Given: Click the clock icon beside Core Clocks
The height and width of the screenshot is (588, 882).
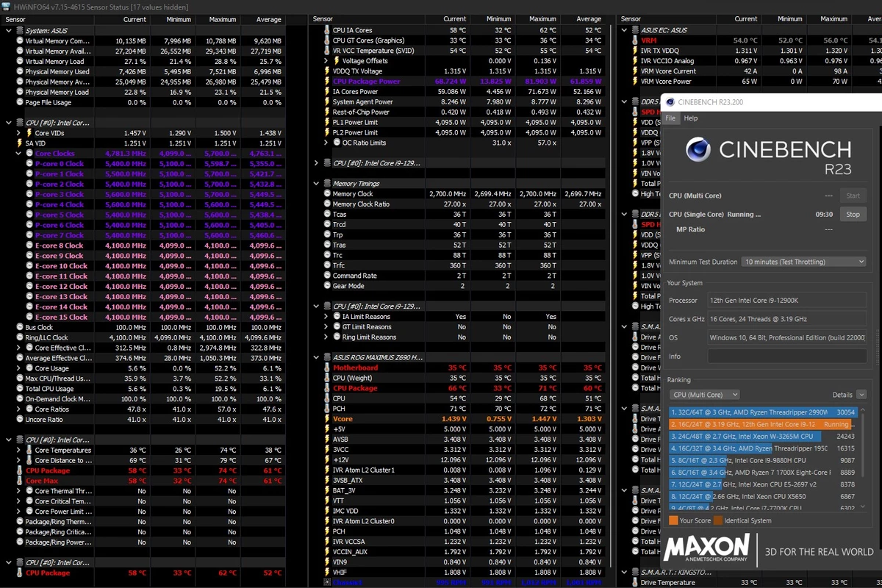Looking at the screenshot, I should coord(29,154).
